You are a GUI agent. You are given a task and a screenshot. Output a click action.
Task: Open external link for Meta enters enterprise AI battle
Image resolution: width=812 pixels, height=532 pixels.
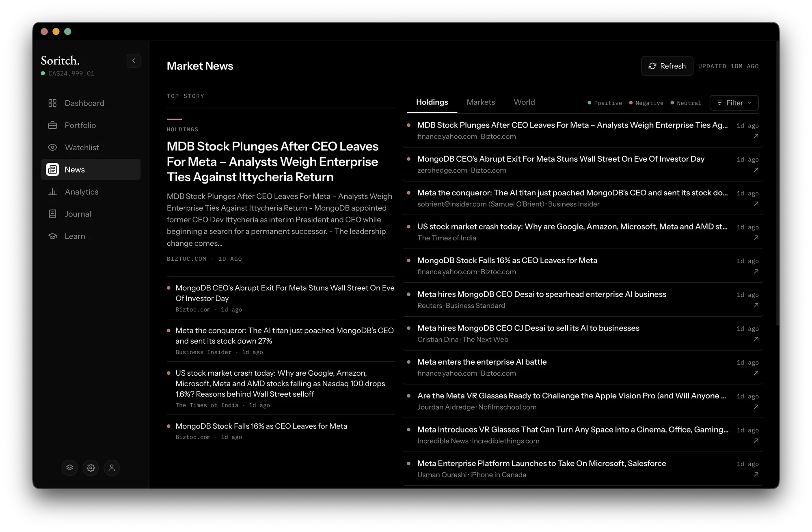756,373
